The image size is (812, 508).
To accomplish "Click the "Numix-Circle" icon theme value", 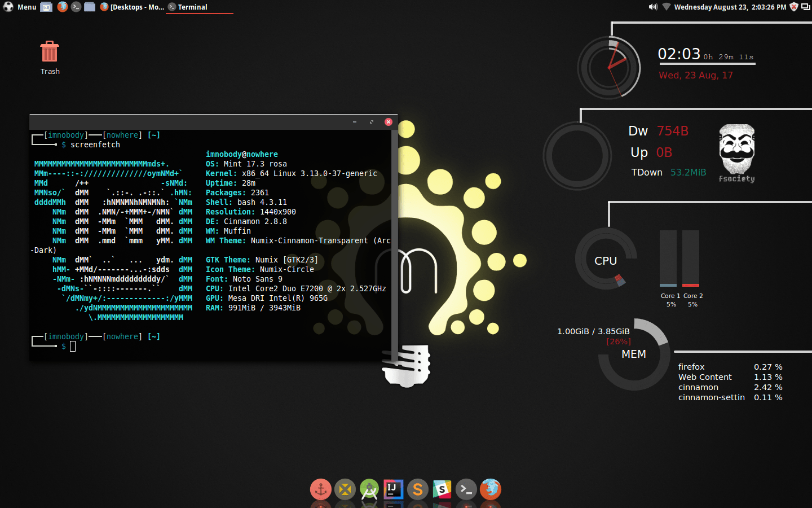I will [x=287, y=269].
